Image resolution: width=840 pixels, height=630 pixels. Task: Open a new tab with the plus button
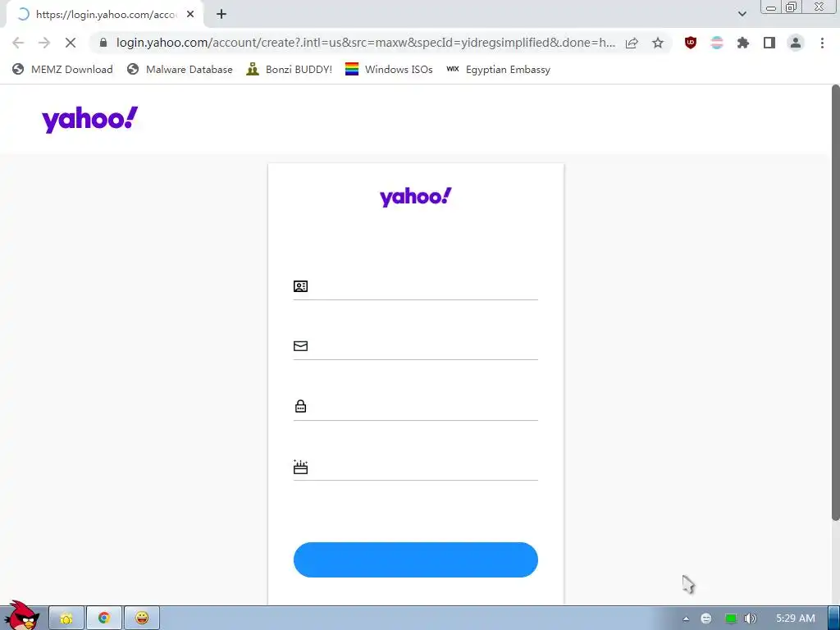point(221,14)
